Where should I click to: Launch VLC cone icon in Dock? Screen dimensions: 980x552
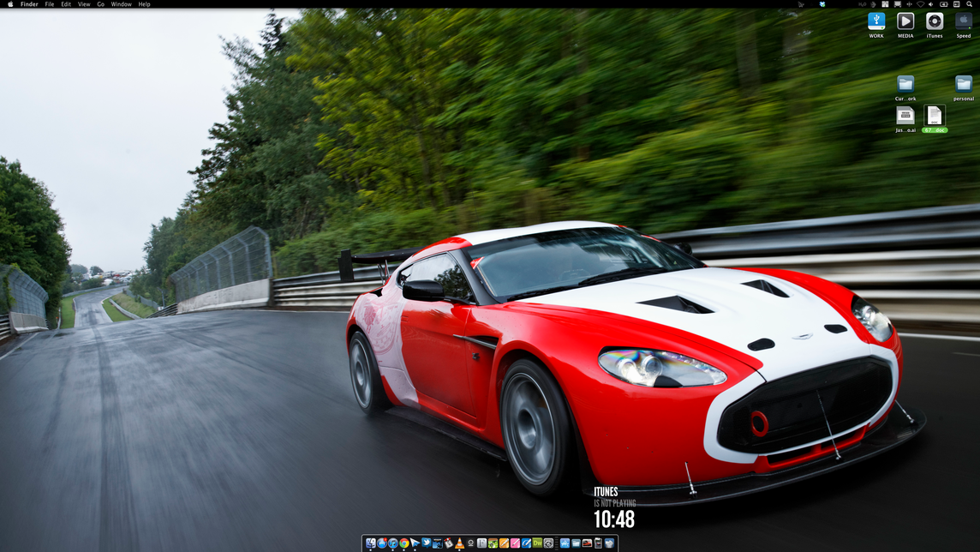[x=459, y=543]
